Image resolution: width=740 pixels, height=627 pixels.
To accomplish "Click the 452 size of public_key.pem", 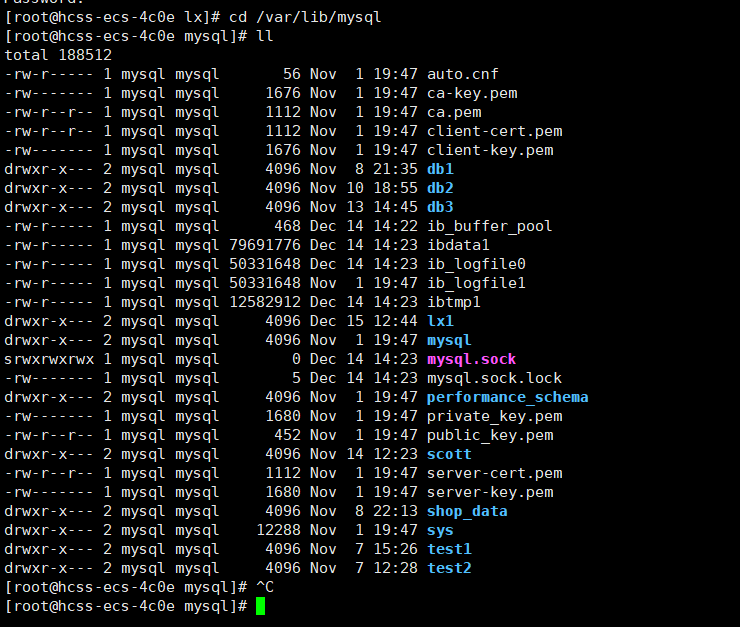I will coord(287,435).
